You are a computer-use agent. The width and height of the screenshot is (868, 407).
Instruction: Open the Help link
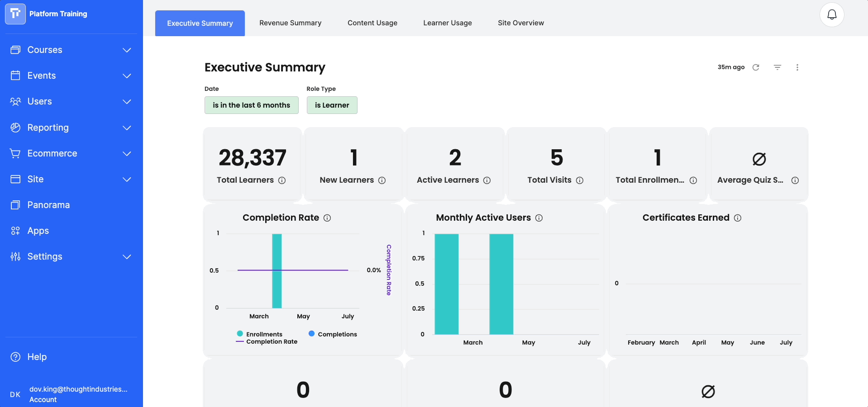coord(37,357)
